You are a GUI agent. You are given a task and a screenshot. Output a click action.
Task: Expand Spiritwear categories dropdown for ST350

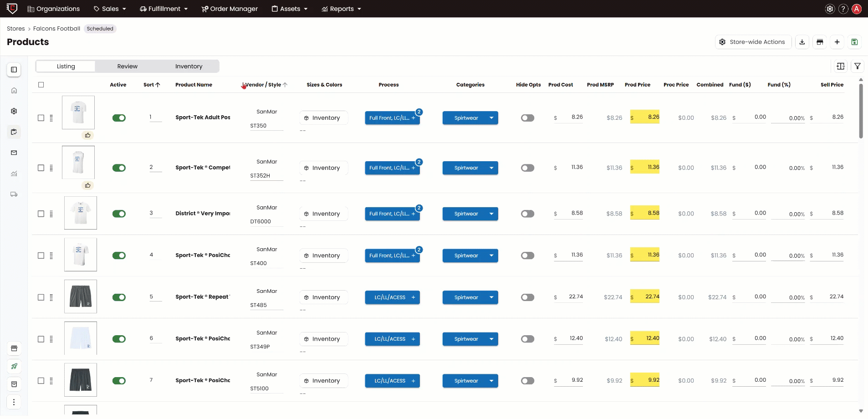tap(491, 118)
